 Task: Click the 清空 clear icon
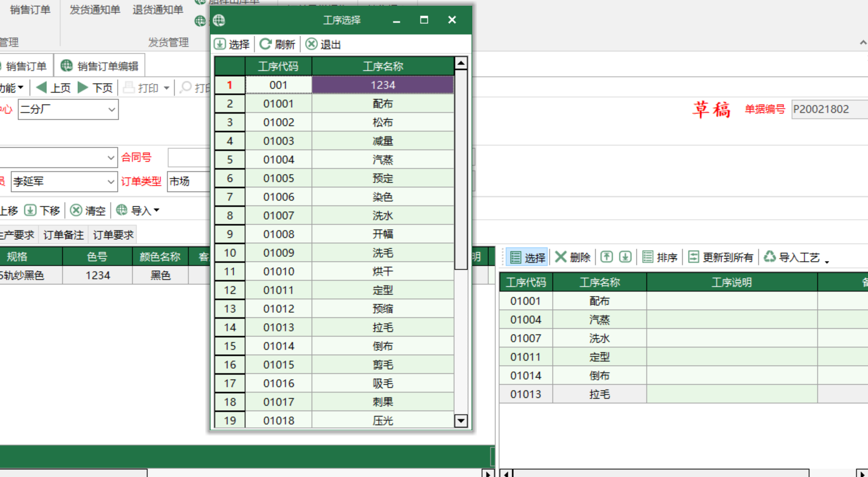pos(76,210)
